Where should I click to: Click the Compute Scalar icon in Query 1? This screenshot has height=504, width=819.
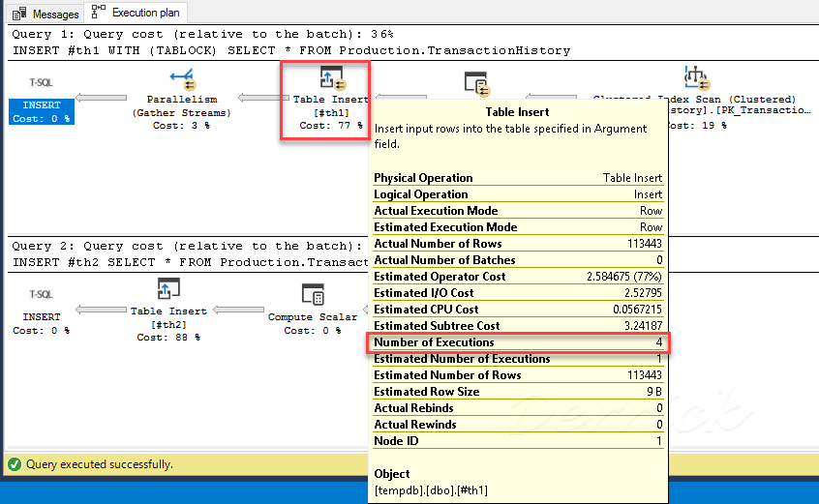(x=476, y=83)
